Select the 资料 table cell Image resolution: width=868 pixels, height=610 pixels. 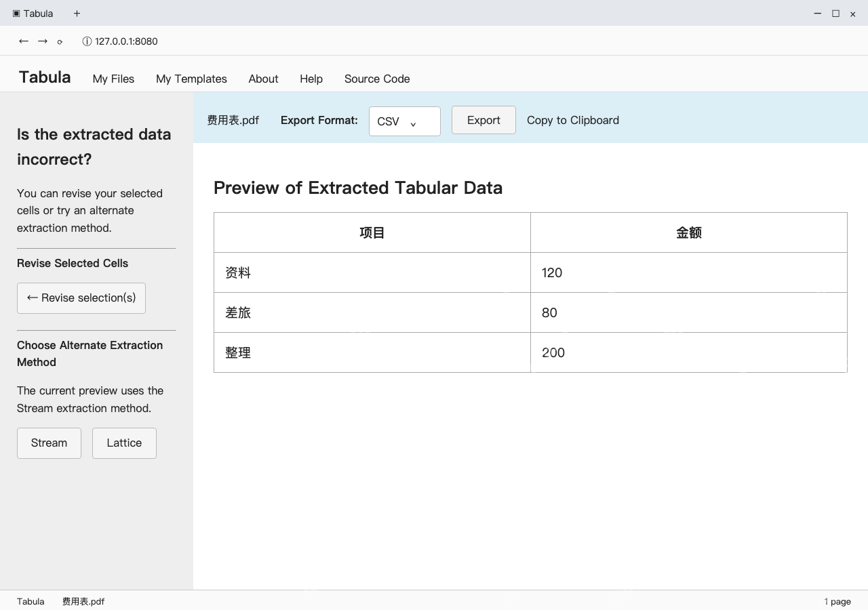(372, 272)
